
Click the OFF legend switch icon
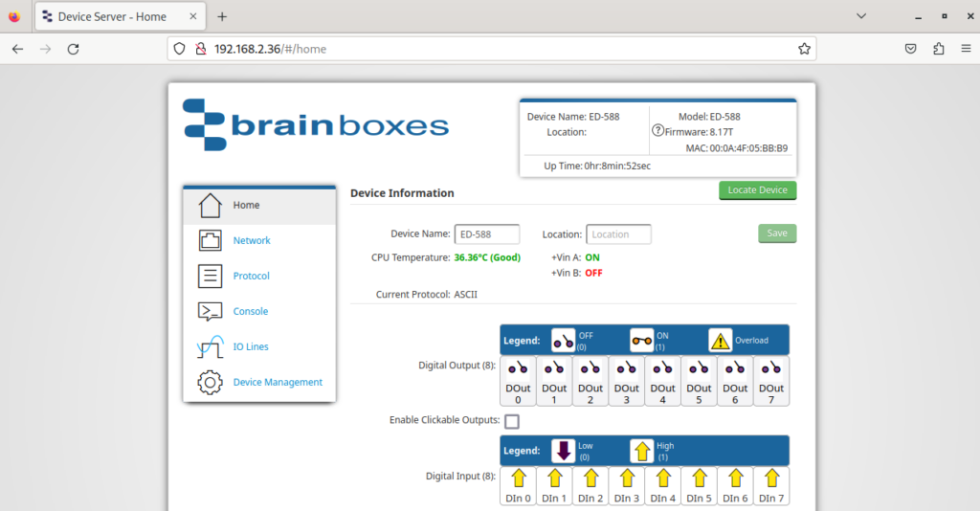tap(563, 341)
